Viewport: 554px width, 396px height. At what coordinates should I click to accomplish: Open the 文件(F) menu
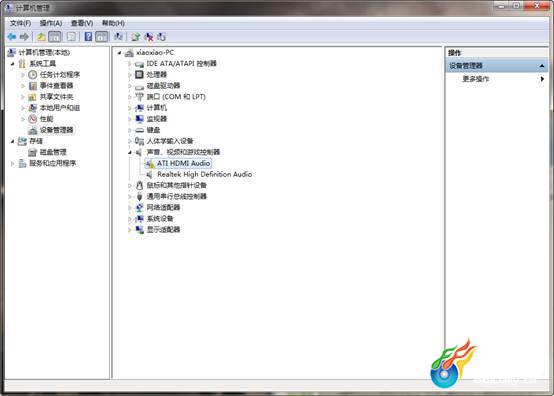[20, 23]
